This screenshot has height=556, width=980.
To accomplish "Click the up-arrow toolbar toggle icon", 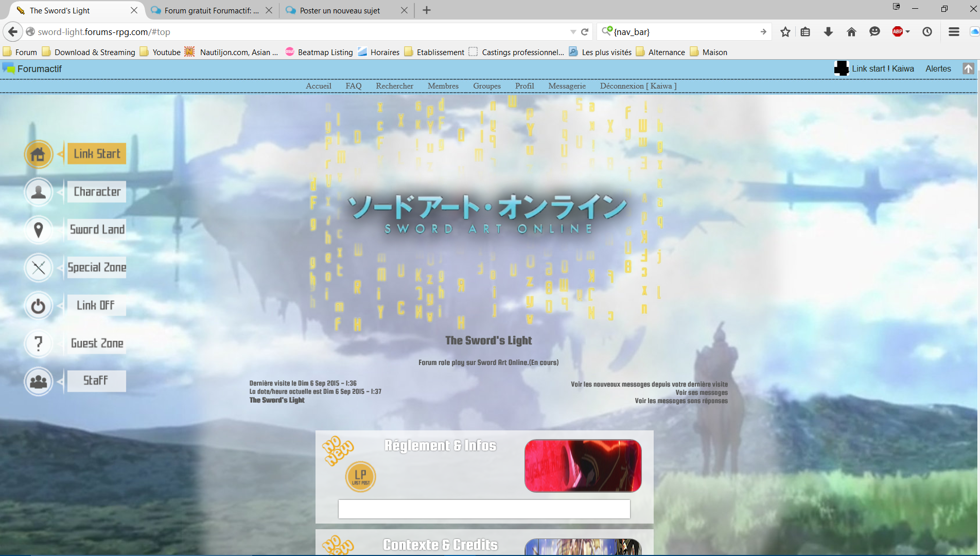I will point(968,68).
